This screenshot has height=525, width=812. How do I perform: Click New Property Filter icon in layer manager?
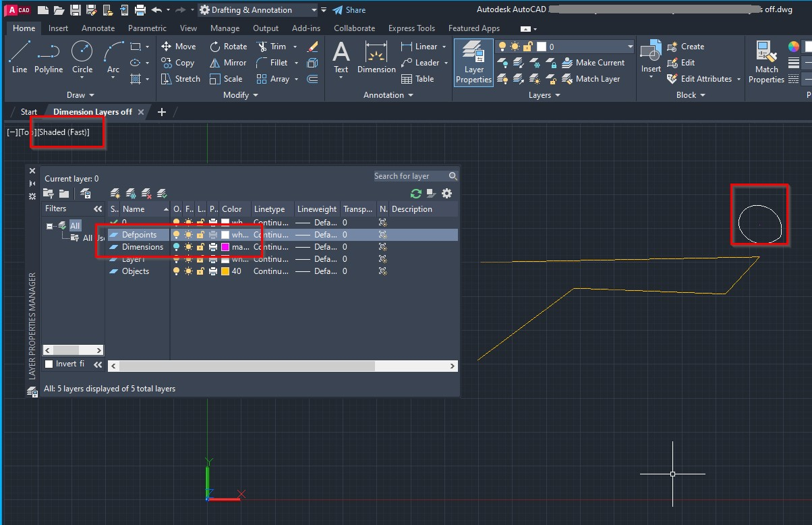[x=49, y=194]
